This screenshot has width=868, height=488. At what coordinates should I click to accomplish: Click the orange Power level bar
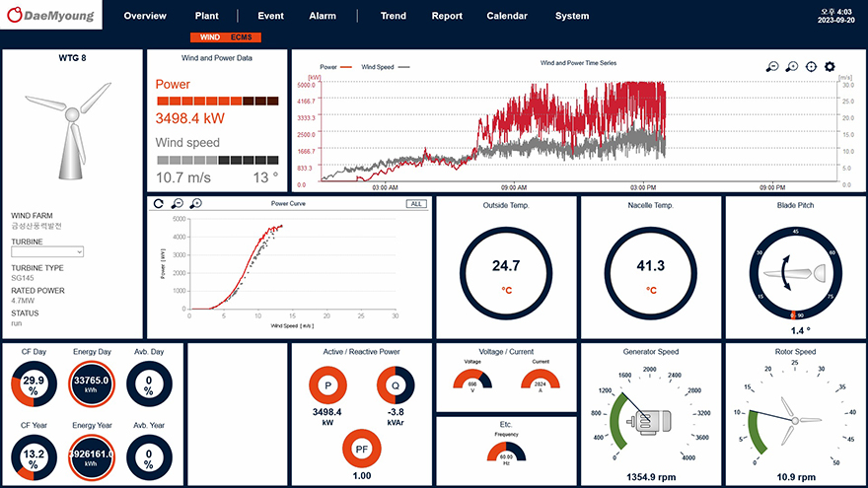[x=218, y=101]
